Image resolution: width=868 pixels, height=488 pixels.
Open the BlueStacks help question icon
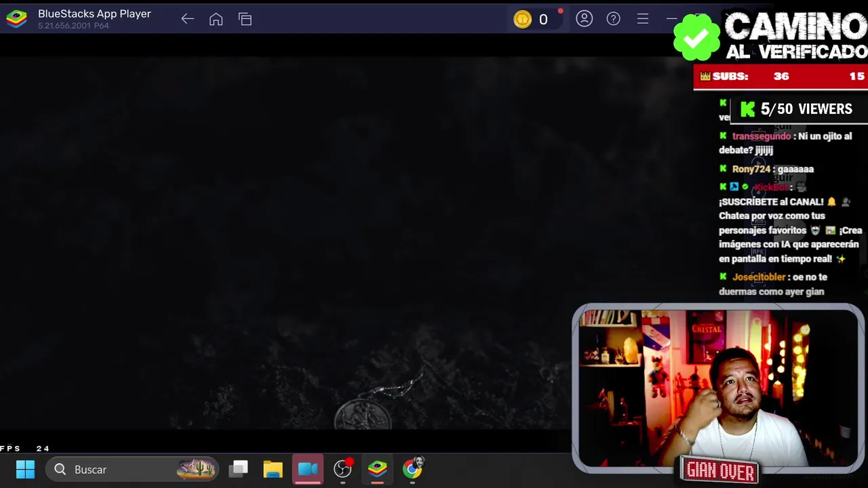tap(613, 19)
